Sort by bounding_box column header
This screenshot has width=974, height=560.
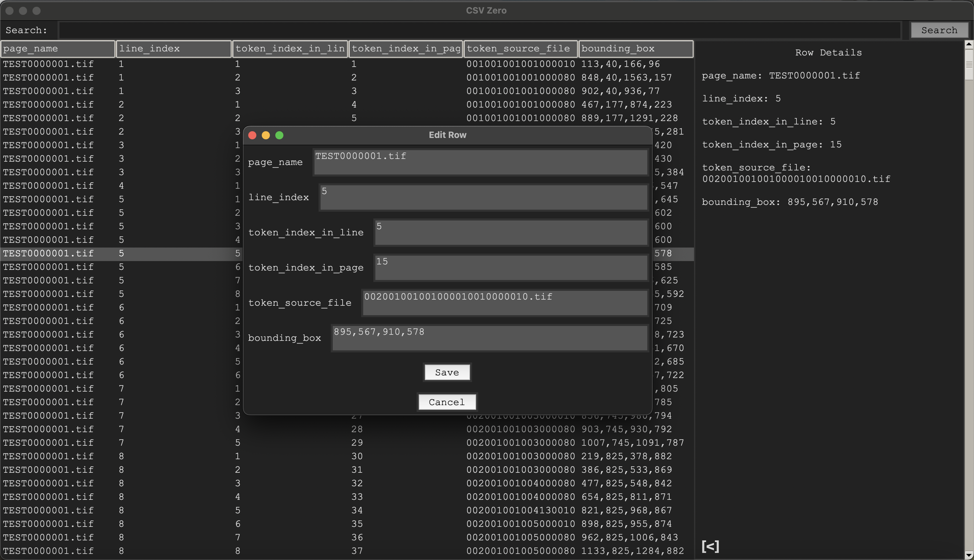pos(636,48)
